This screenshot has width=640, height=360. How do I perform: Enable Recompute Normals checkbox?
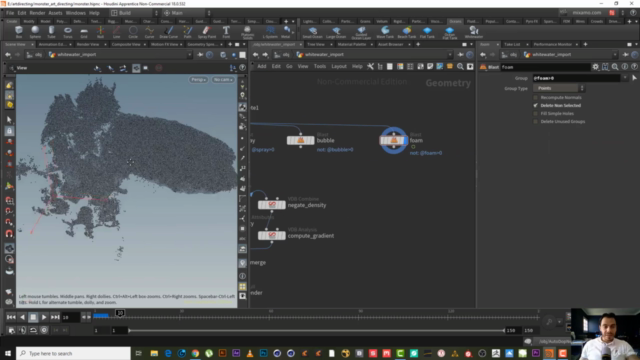536,98
